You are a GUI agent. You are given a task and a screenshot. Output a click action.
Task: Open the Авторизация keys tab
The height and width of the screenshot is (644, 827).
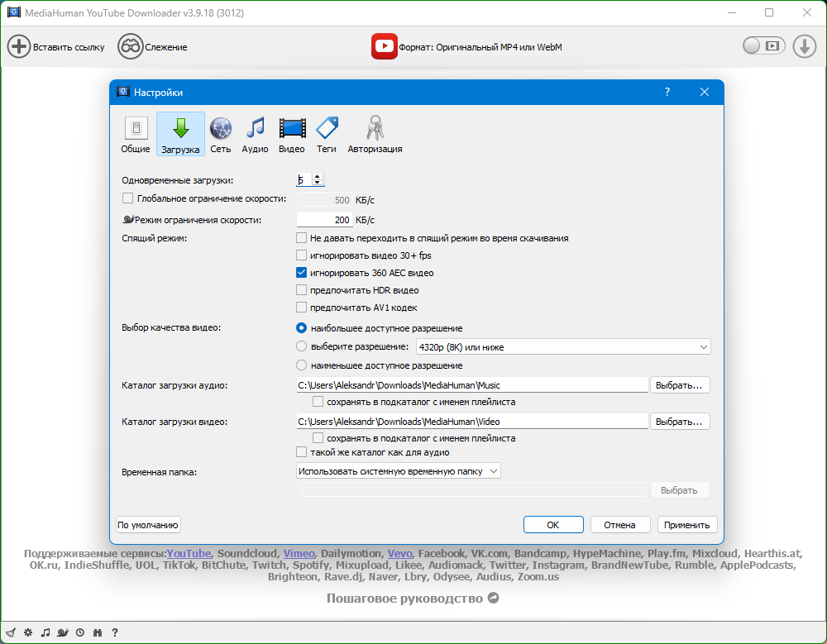tap(375, 135)
